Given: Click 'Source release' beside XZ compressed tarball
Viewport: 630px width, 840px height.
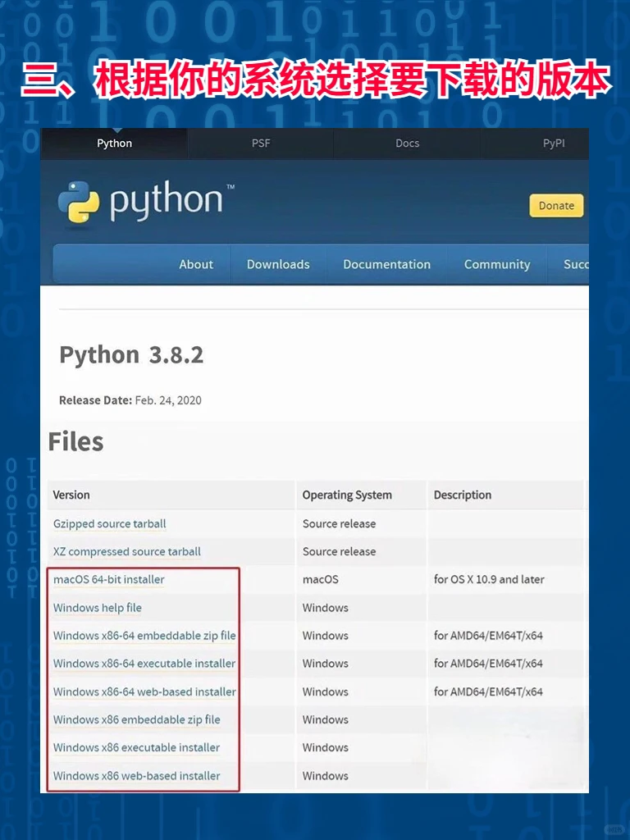Looking at the screenshot, I should pos(339,552).
